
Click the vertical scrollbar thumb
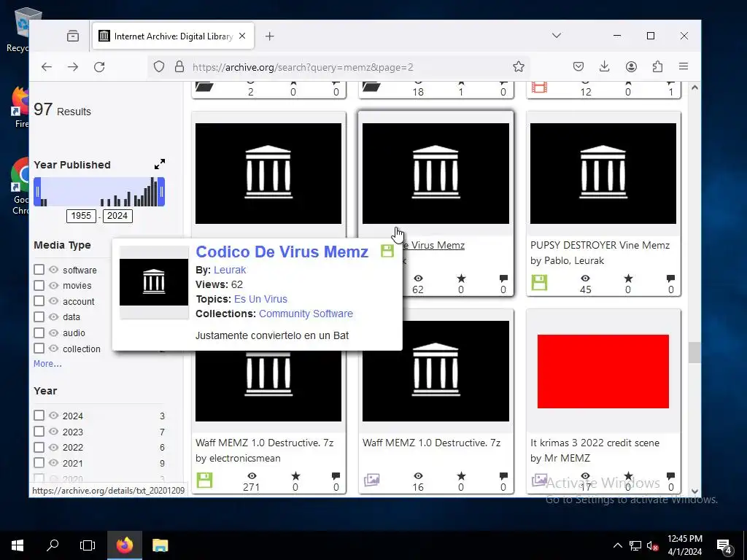tap(694, 353)
